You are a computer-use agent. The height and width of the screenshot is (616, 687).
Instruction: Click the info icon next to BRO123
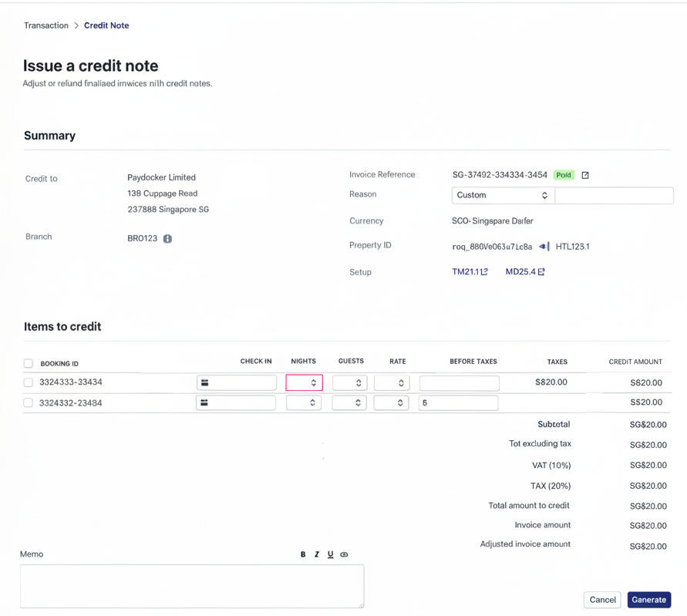(x=167, y=239)
